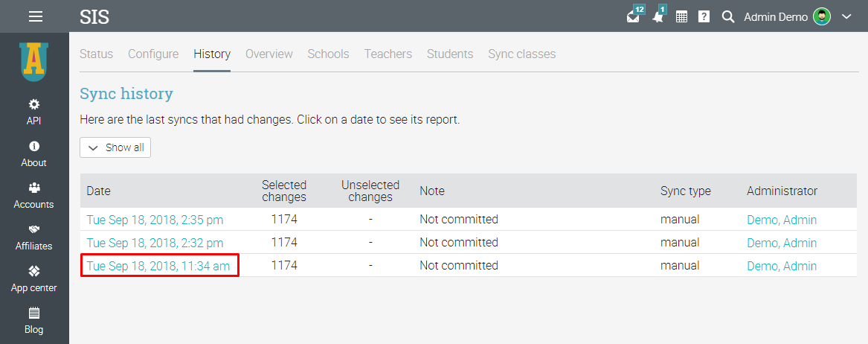868x344 pixels.
Task: Click the help question mark icon
Action: (704, 16)
